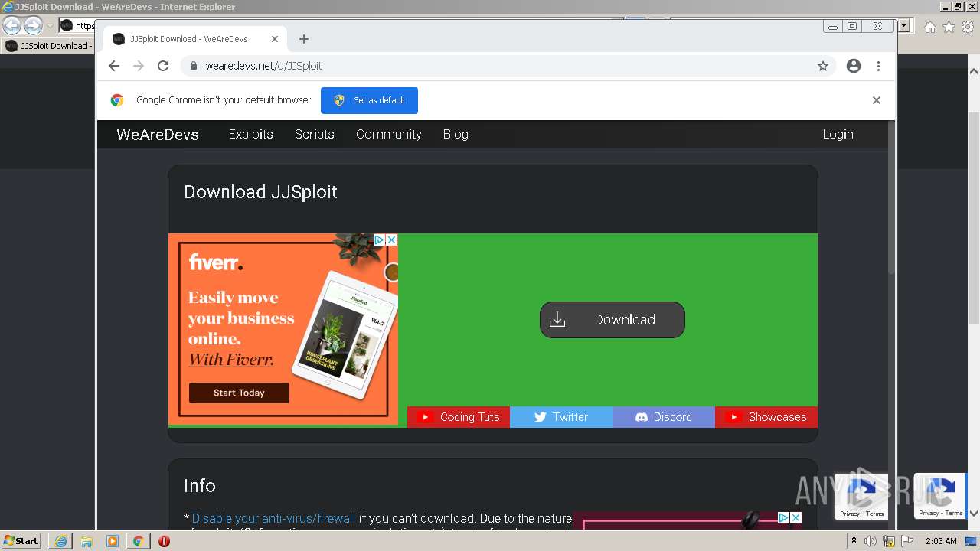Open the Blog menu item

pyautogui.click(x=456, y=134)
